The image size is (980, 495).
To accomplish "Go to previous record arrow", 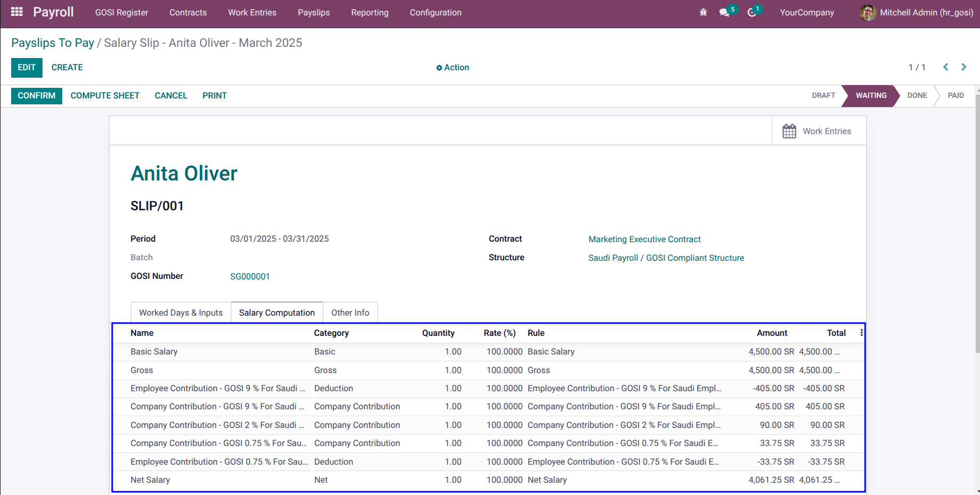I will click(945, 67).
